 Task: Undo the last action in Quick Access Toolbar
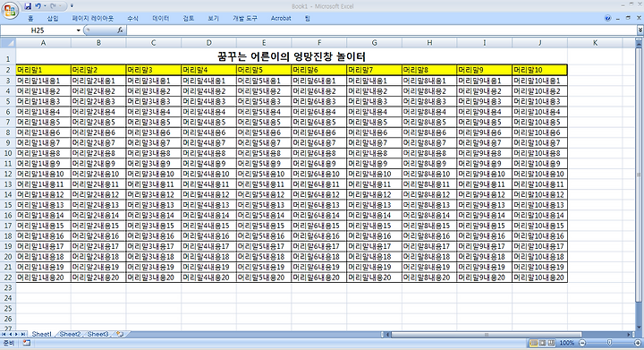(38, 6)
